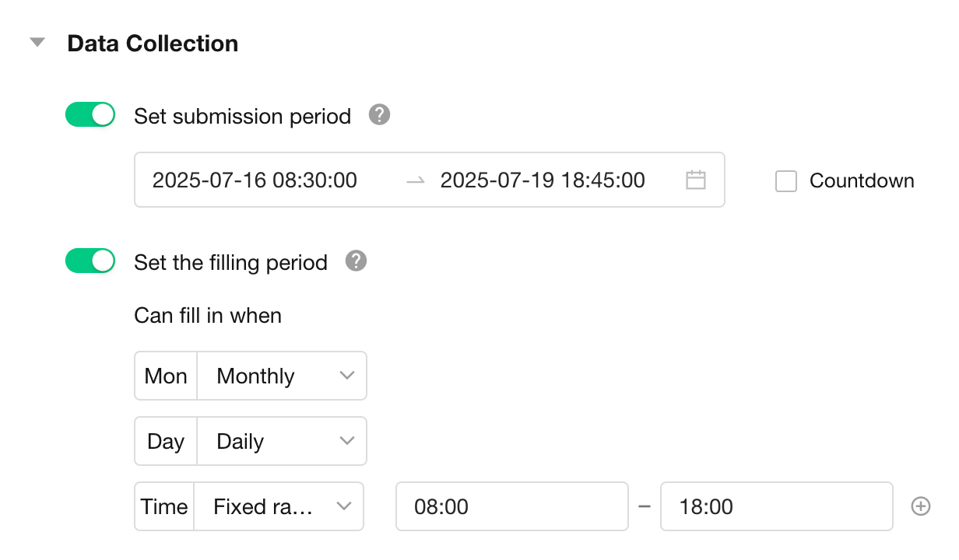Click the arrow between the submission dates
Screen dimensions: 959x560
(416, 180)
